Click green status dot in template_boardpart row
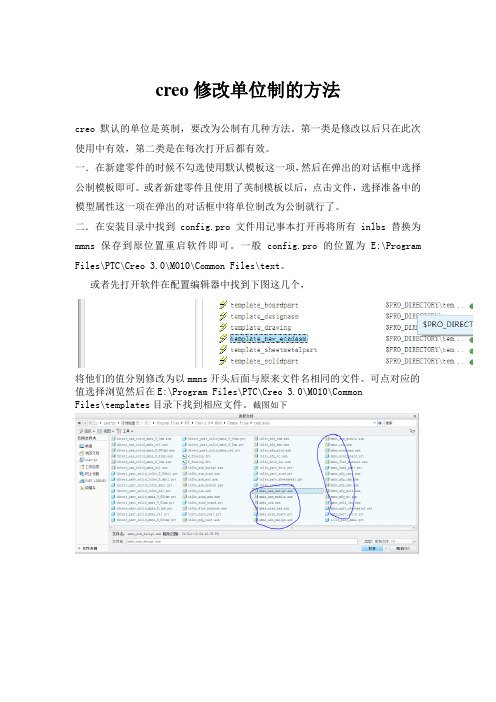Viewport: 496px width, 702px height. pyautogui.click(x=471, y=306)
